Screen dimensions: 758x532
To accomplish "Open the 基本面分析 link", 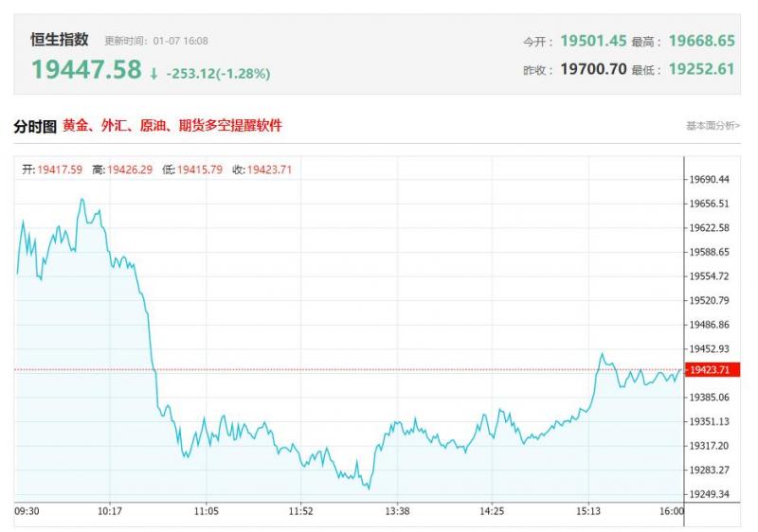I will point(713,126).
